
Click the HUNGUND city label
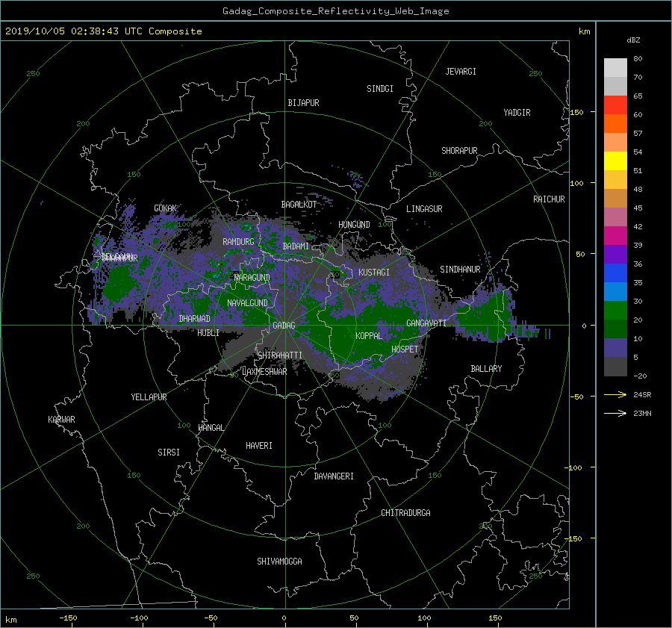pos(354,225)
